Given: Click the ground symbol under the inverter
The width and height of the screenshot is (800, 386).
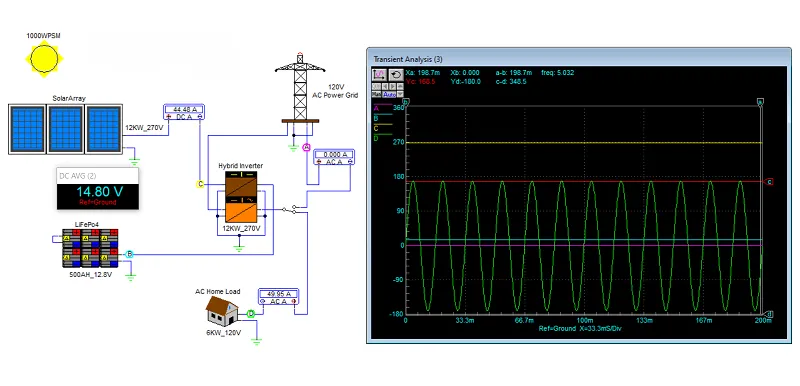Looking at the screenshot, I should pos(239,248).
